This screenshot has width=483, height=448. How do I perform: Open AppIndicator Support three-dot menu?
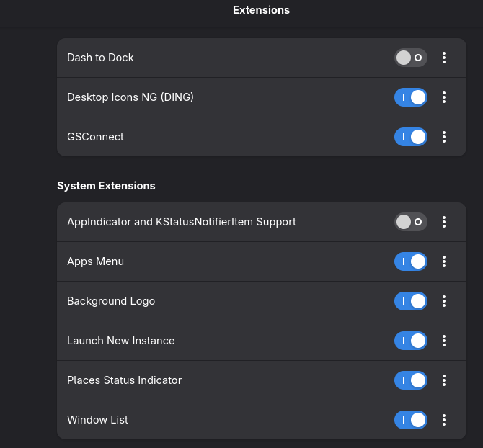(x=444, y=222)
